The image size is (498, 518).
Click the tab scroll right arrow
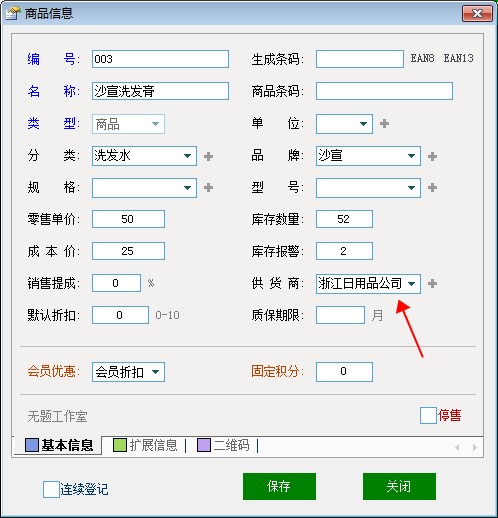pos(475,447)
